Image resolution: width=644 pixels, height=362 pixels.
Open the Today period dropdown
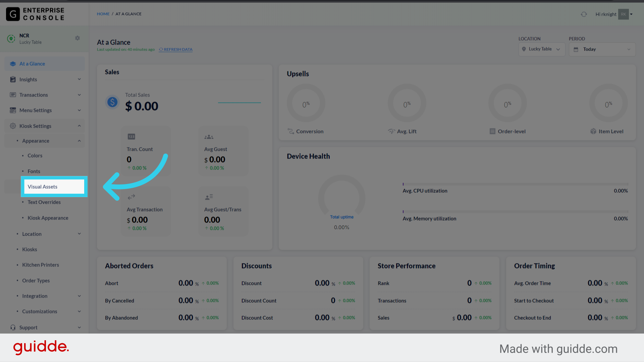coord(602,49)
